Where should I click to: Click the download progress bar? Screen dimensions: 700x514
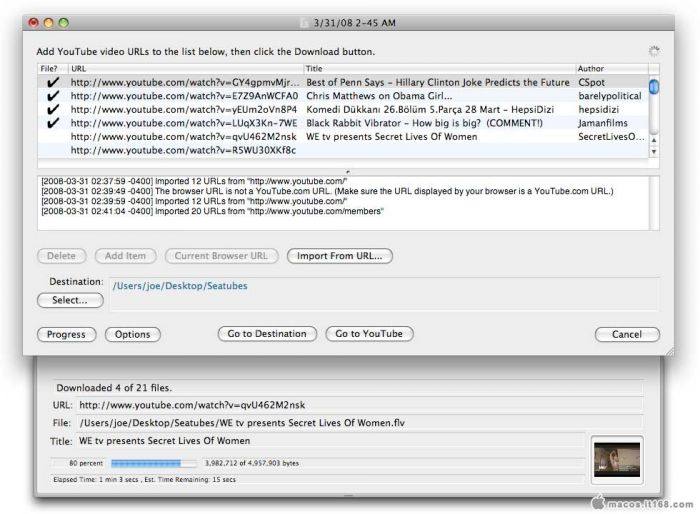tap(154, 464)
